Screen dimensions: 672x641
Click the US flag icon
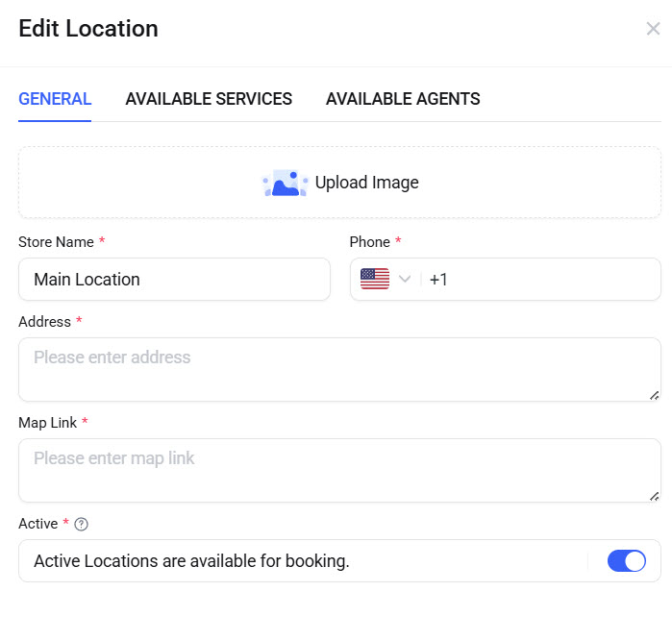pyautogui.click(x=374, y=280)
